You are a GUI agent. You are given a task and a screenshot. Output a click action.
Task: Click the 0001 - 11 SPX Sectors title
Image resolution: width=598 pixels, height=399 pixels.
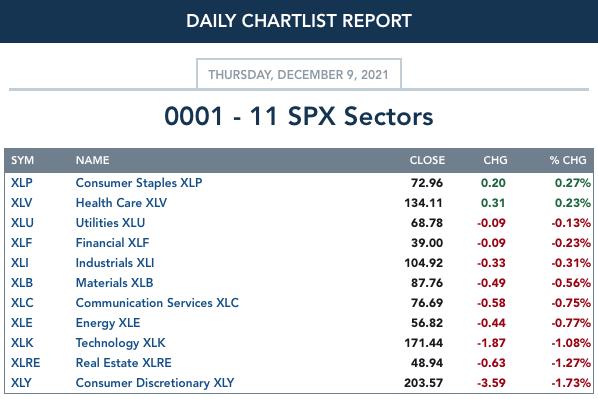[299, 116]
